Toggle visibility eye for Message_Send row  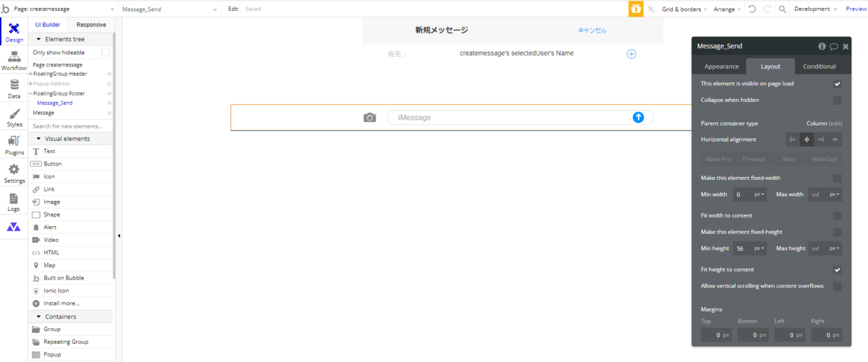pos(109,103)
